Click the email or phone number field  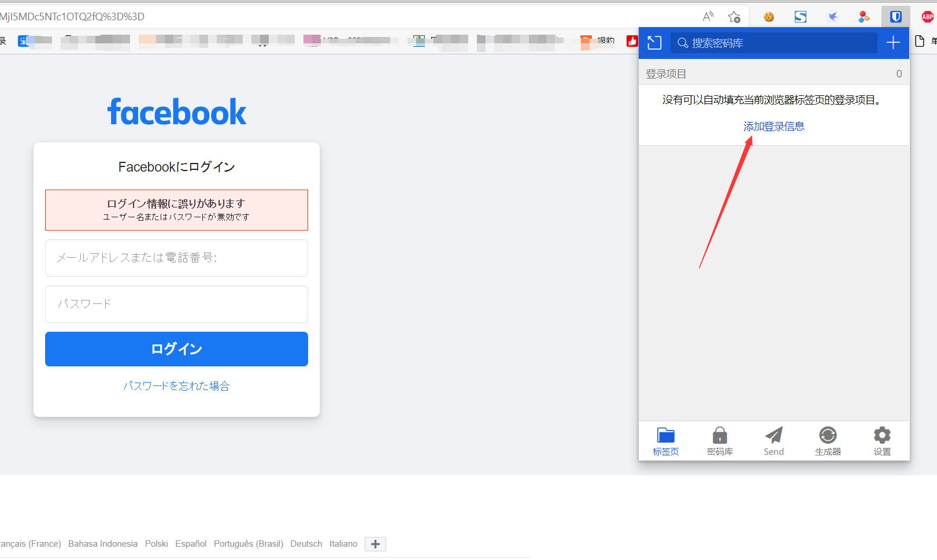click(176, 258)
